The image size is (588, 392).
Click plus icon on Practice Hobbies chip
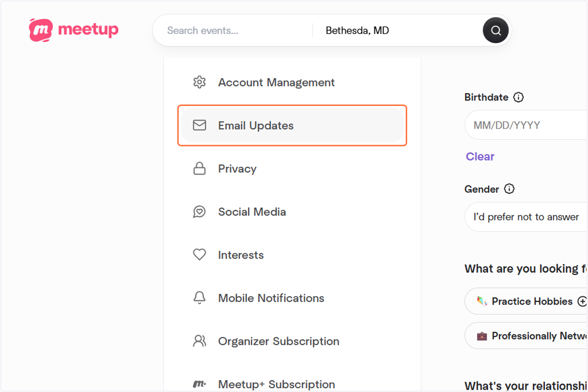click(582, 301)
